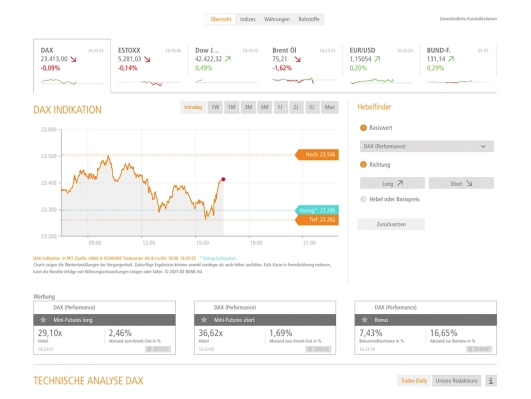The width and height of the screenshot is (531, 399).
Task: Choose the Long direction button
Action: click(x=392, y=183)
